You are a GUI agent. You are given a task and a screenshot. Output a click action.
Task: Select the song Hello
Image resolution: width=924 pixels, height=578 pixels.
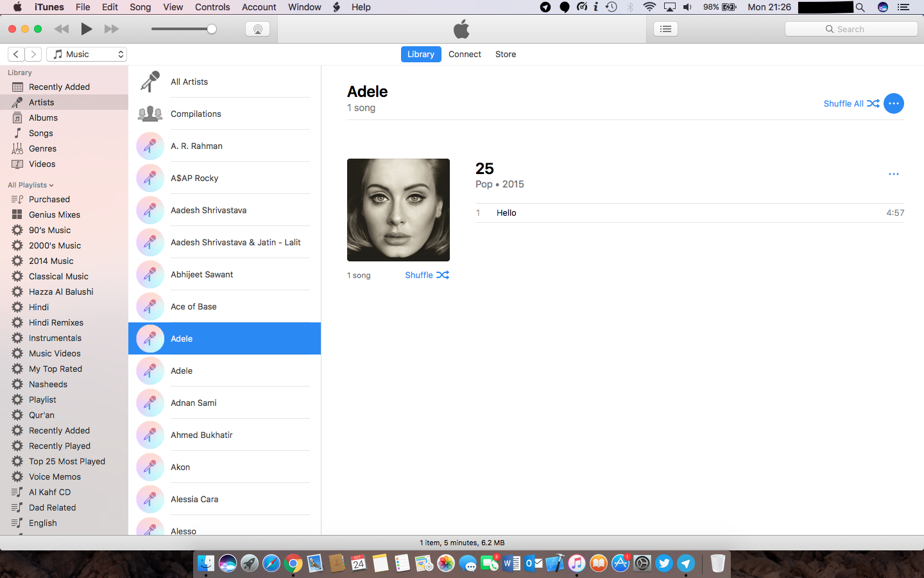(x=690, y=213)
